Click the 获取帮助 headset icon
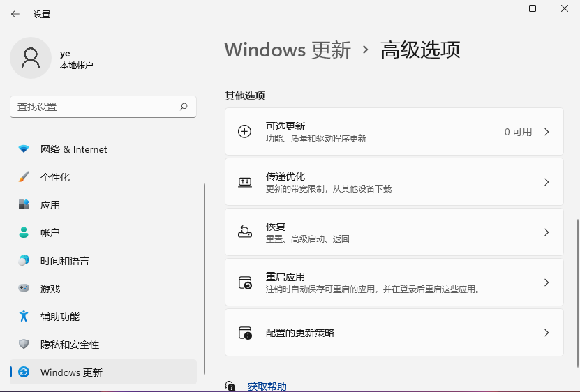580x392 pixels. (230, 386)
